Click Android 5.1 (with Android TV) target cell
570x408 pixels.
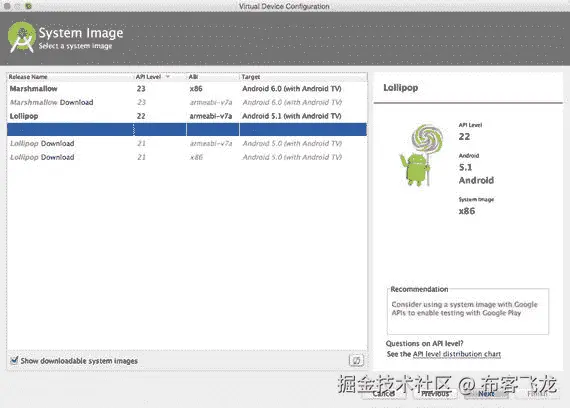click(292, 116)
